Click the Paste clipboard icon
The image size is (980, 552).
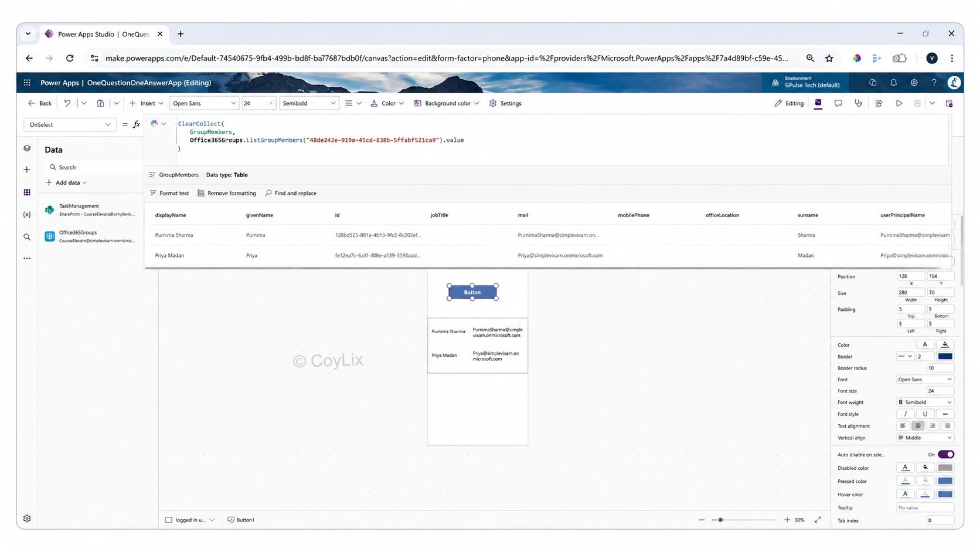pos(100,103)
